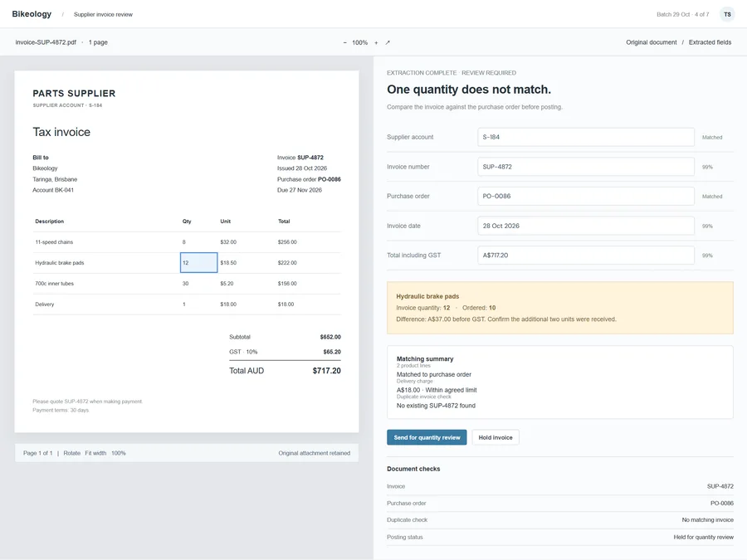
Task: Edit the Supplier account field S-184
Action: coord(585,137)
